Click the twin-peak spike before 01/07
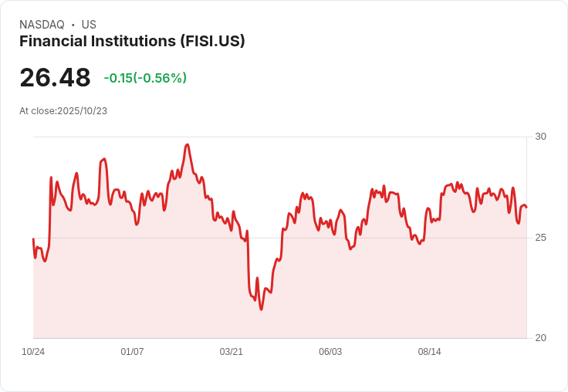Screen dimensions: 568x392 (x=103, y=160)
